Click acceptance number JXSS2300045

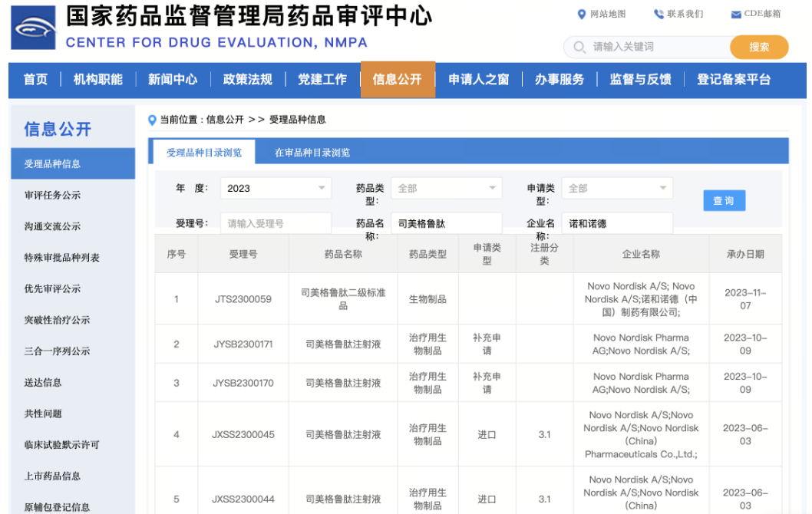243,434
